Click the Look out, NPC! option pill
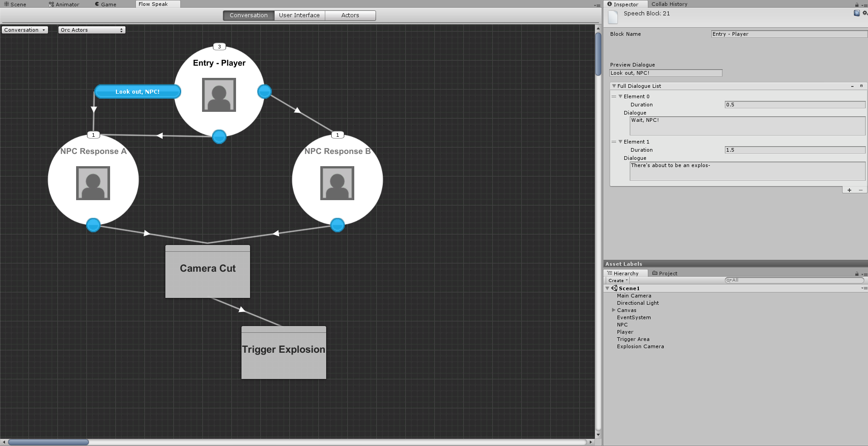Screen dimensions: 868x446 pos(138,91)
